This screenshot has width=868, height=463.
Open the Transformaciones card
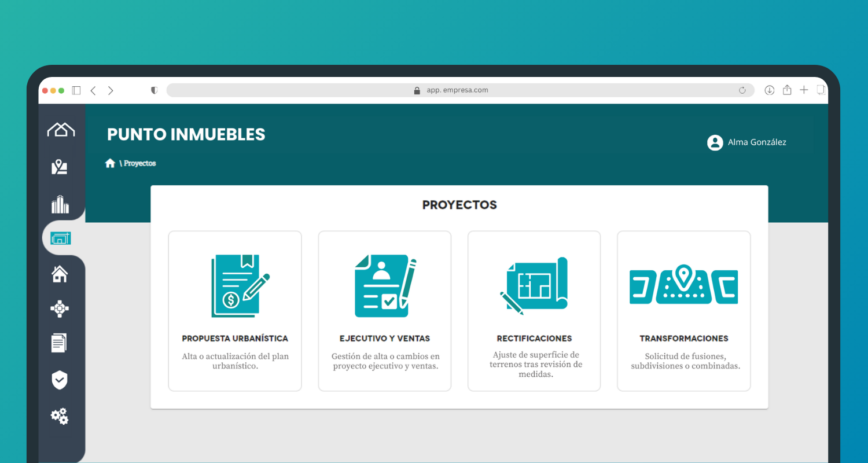point(683,311)
